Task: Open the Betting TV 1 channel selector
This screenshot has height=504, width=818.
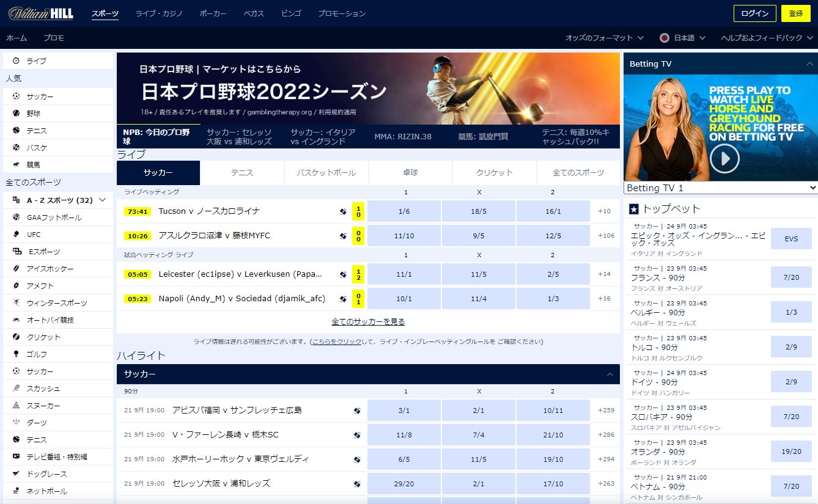Action: pos(721,188)
